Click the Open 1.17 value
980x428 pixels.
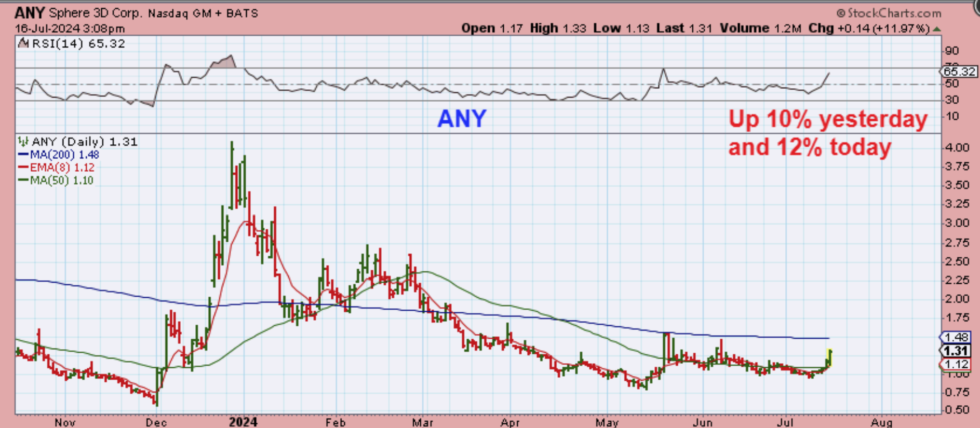(x=492, y=29)
